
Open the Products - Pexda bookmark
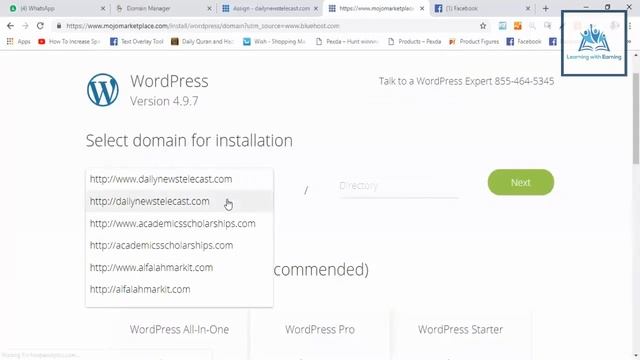point(415,41)
